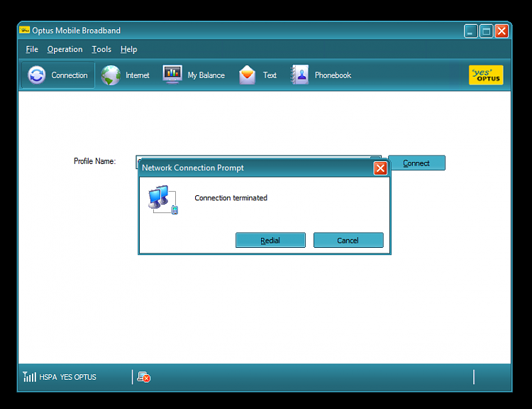Click the signal strength bars icon

tap(29, 377)
